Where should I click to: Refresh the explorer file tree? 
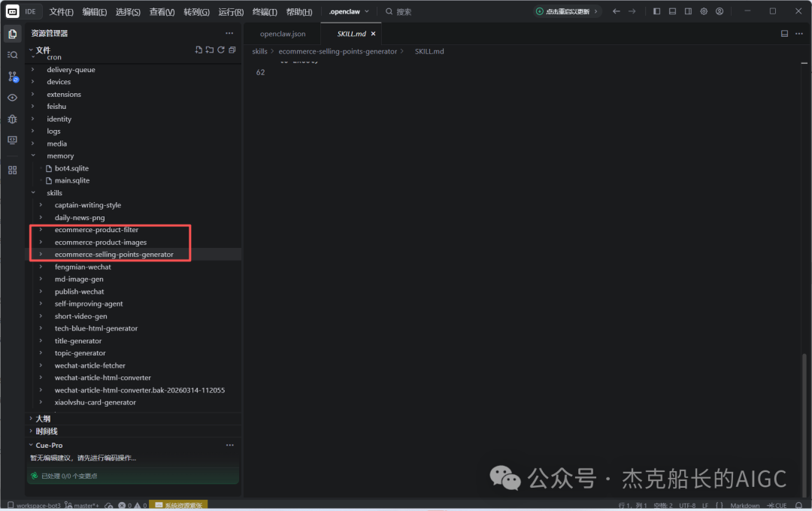pos(221,50)
